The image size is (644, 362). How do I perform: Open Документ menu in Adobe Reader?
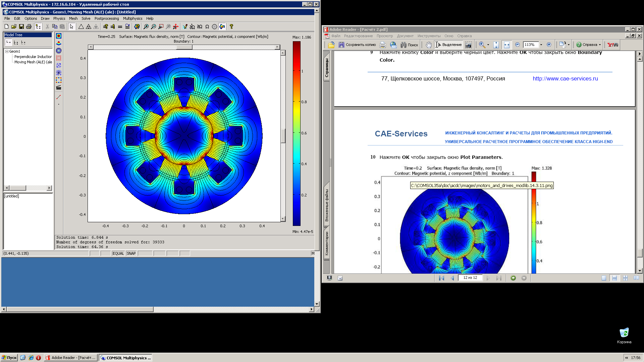click(x=405, y=36)
